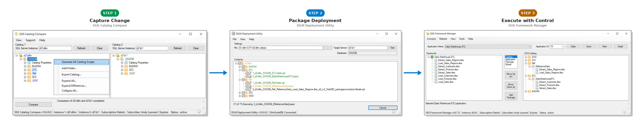This screenshot has height=128, width=644.
Task: Click the Target Server input field
Action: pyautogui.click(x=367, y=48)
